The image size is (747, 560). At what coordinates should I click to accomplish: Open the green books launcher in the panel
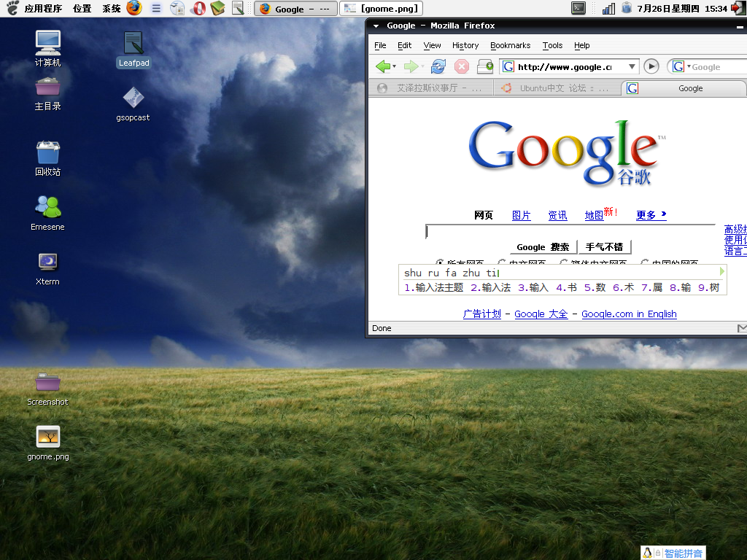point(217,8)
